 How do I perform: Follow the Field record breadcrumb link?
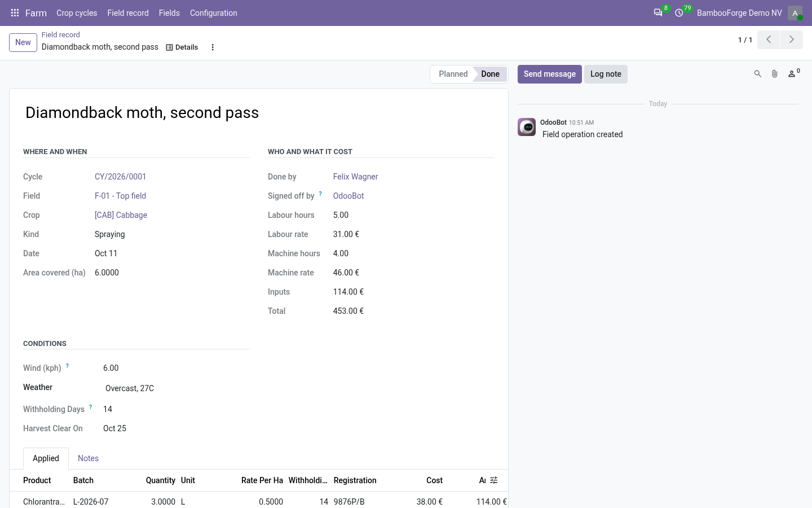[x=61, y=35]
